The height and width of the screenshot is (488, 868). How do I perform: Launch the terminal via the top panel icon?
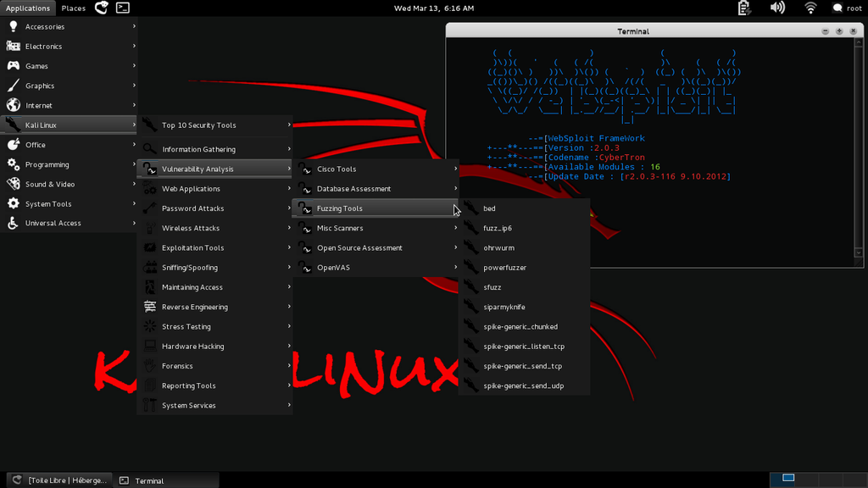click(122, 8)
